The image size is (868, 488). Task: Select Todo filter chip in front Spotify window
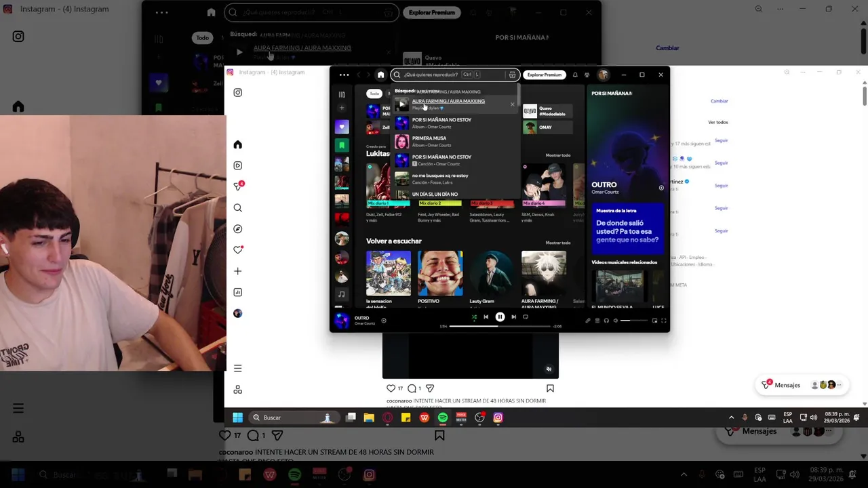coord(374,94)
